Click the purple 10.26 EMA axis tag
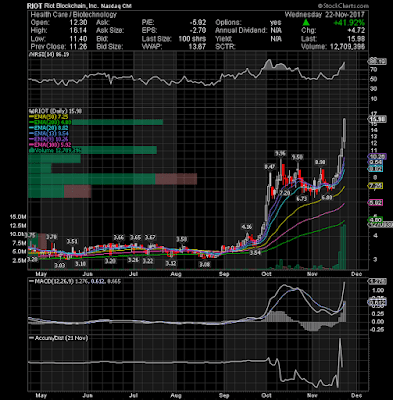This screenshot has width=393, height=400. 377,156
